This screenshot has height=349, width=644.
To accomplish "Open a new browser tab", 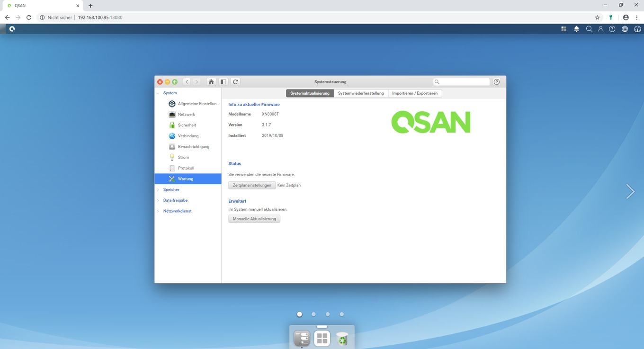I will 90,6.
